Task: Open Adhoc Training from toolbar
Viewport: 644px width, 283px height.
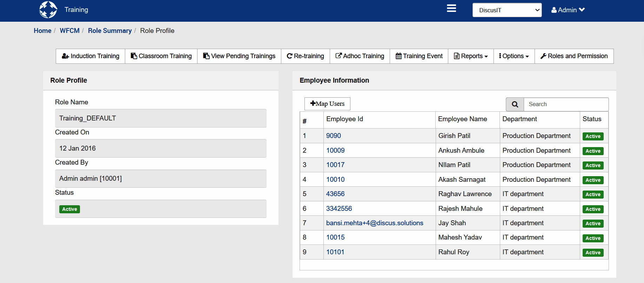Action: [360, 56]
